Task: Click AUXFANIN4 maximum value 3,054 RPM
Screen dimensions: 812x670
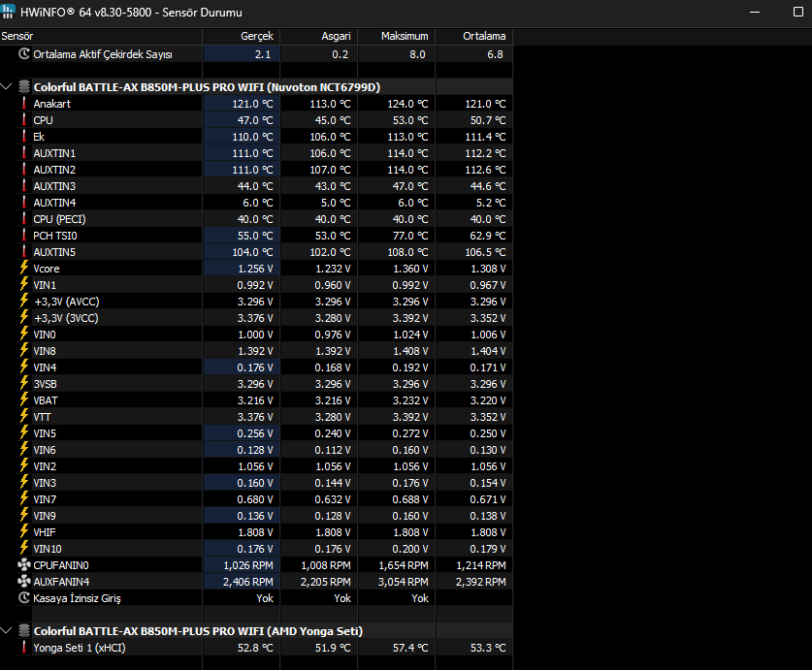Action: click(x=403, y=582)
